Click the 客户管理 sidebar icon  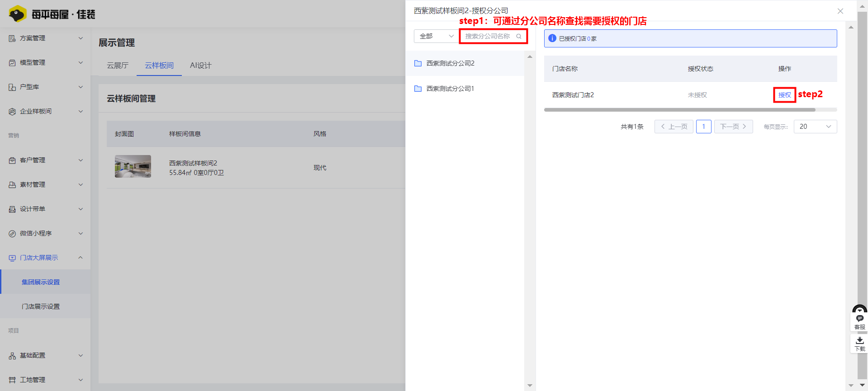(12, 160)
